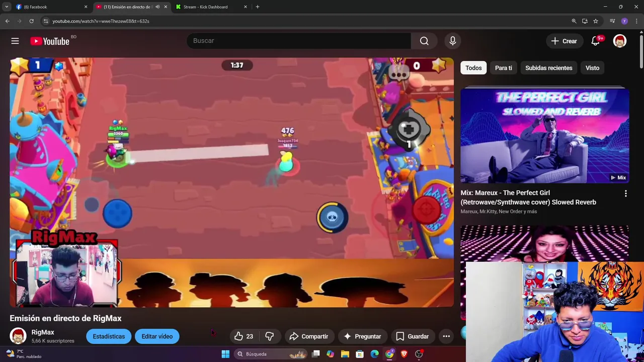The image size is (644, 362).
Task: Click the search magnifier button
Action: tap(424, 41)
